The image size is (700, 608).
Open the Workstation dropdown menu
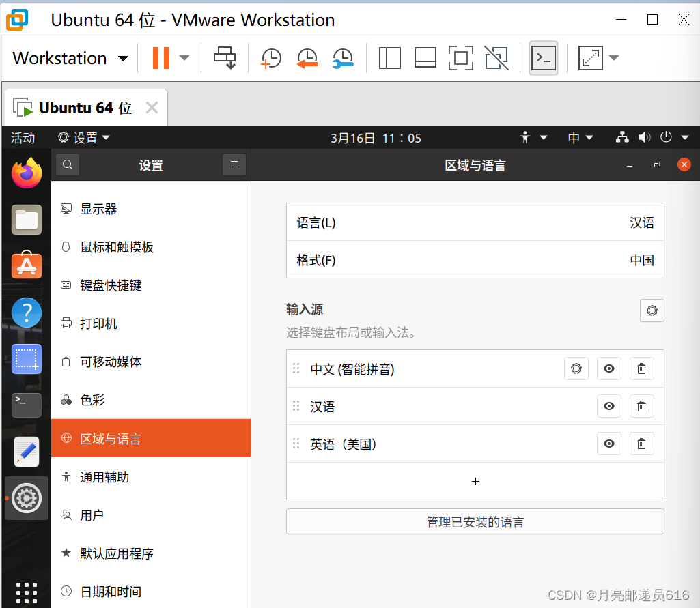coord(68,58)
